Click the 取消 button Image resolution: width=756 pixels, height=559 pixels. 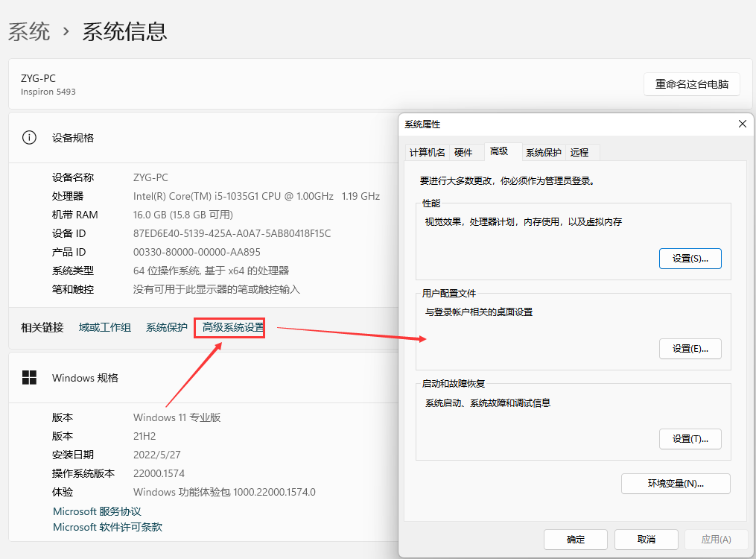[646, 539]
